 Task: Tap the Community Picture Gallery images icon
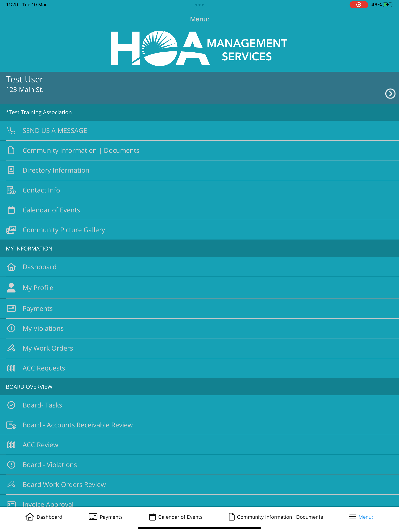tap(11, 230)
